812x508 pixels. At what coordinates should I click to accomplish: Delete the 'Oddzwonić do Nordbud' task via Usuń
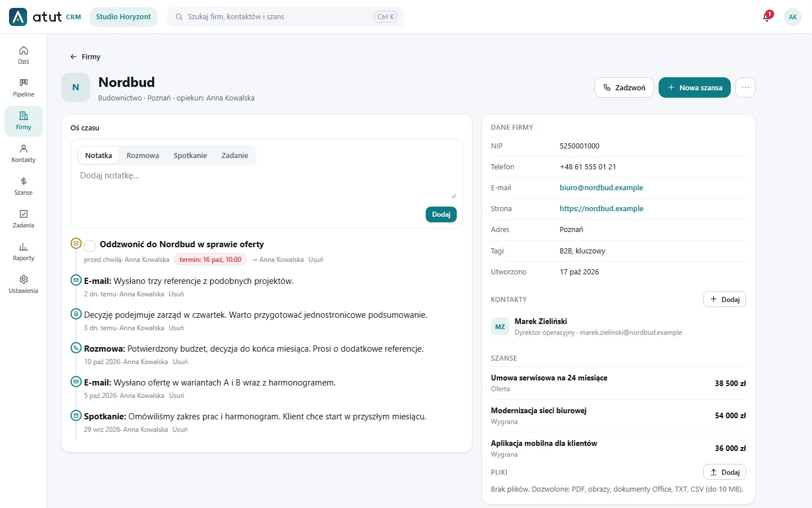(316, 260)
